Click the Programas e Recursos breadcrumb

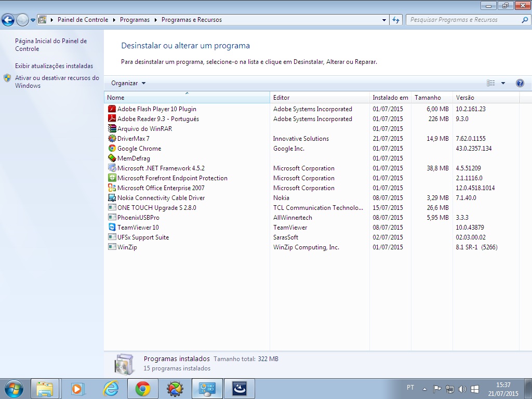tap(192, 20)
